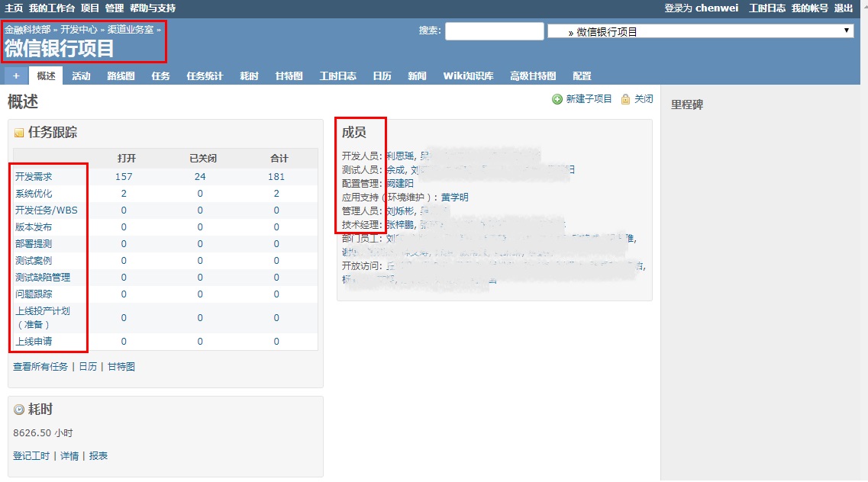This screenshot has height=482, width=868.
Task: Open the 部署提测 tracker link
Action: (x=34, y=244)
